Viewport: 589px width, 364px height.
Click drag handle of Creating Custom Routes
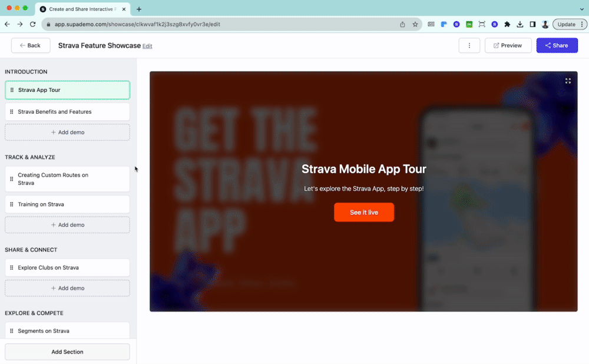[12, 179]
